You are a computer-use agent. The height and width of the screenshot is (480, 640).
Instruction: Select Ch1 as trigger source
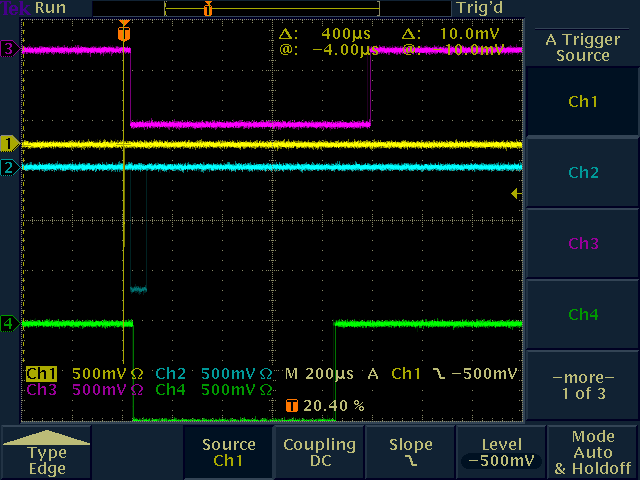click(582, 101)
